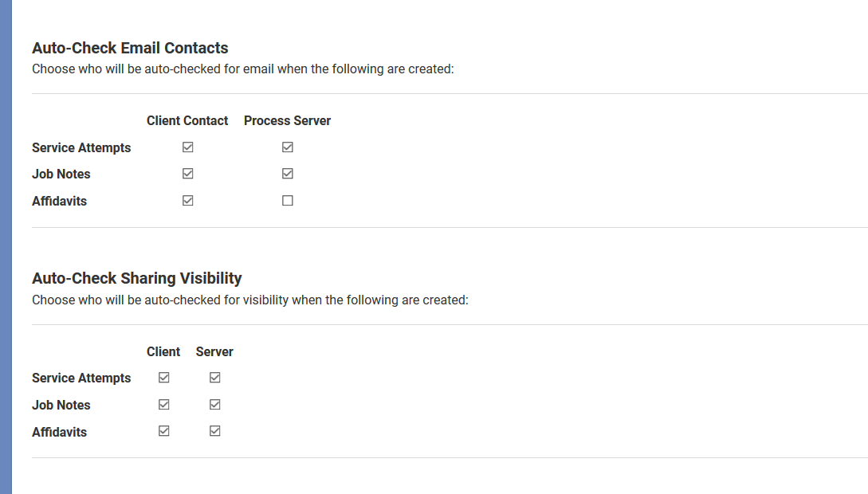Click the Server column header under Sharing Visibility

click(x=214, y=351)
